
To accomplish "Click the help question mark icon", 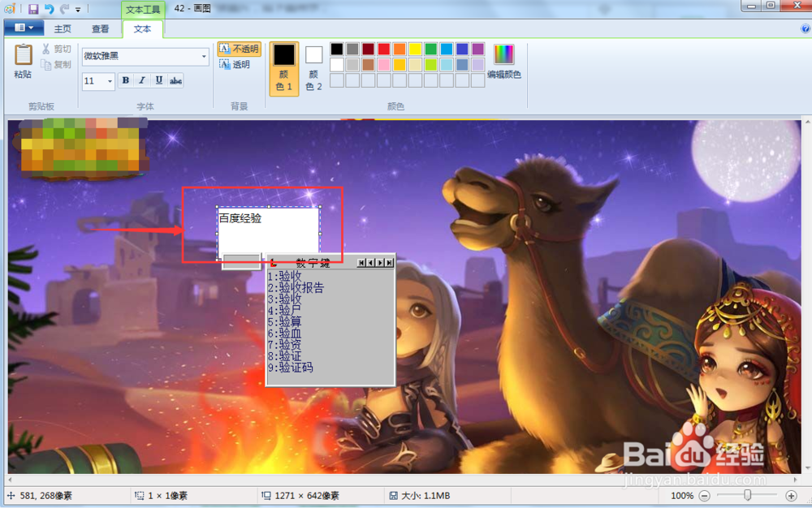I will (806, 29).
